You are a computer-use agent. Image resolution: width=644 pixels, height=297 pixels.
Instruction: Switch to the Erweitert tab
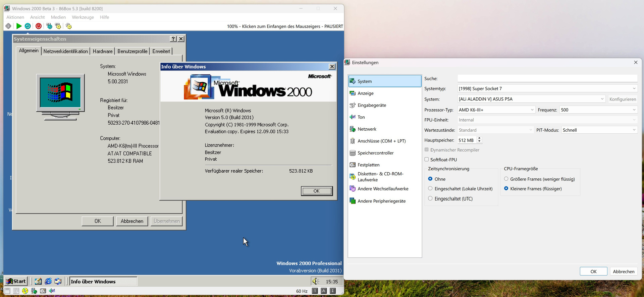(x=161, y=51)
